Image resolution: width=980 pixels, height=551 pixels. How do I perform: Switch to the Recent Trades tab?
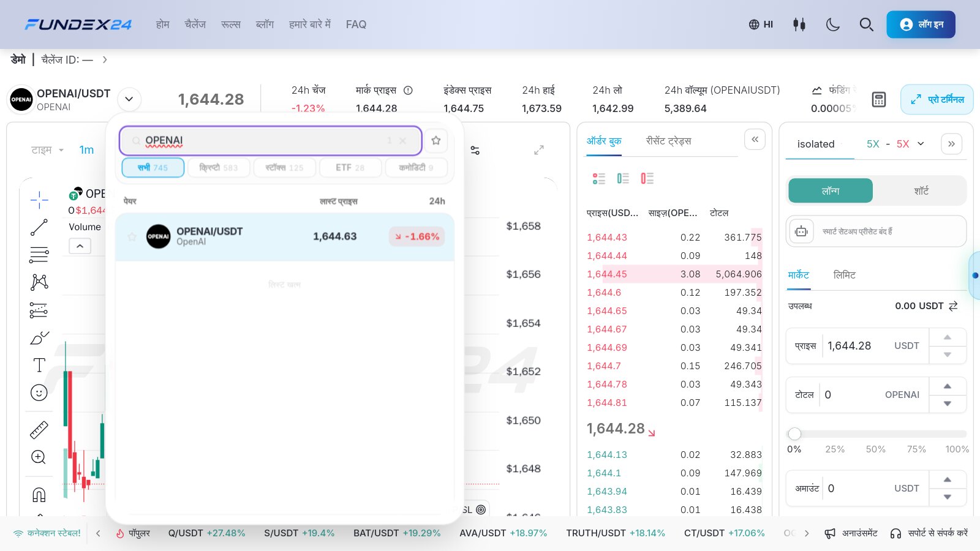(x=668, y=141)
